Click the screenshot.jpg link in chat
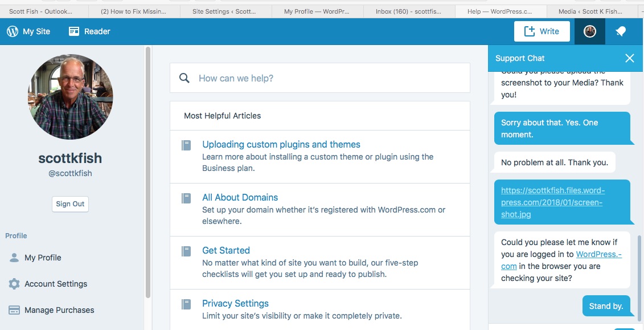The image size is (644, 330). click(x=552, y=202)
